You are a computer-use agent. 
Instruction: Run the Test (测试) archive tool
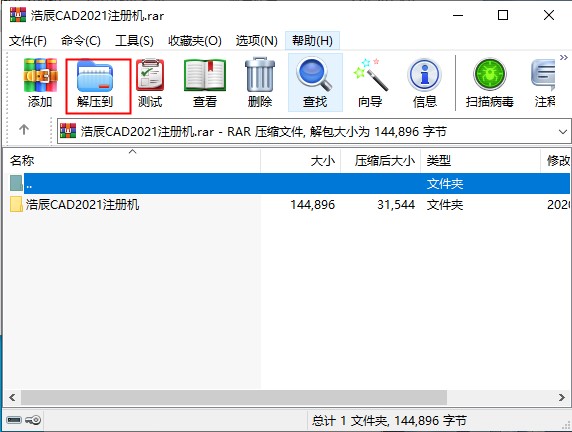150,83
